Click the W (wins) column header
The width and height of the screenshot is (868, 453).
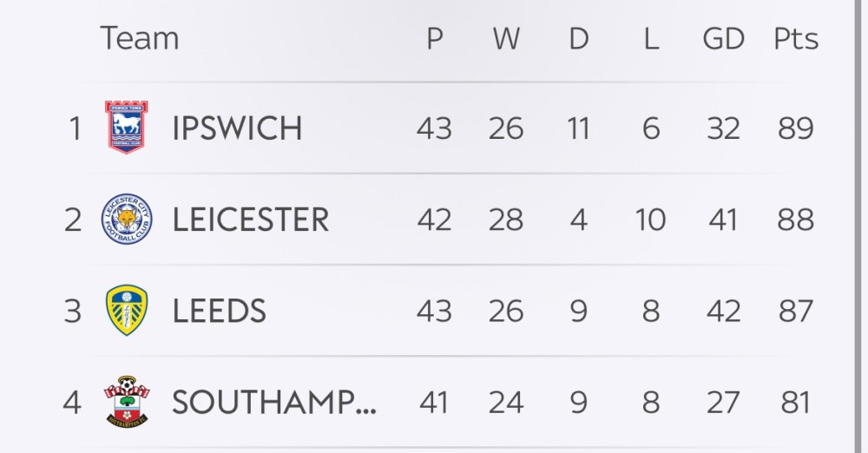505,39
